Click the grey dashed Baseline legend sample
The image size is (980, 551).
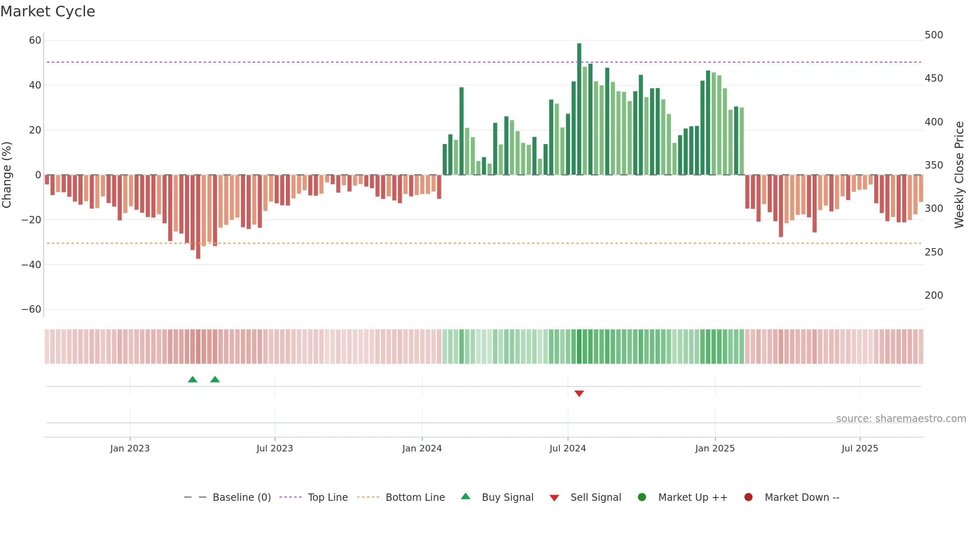tap(195, 497)
